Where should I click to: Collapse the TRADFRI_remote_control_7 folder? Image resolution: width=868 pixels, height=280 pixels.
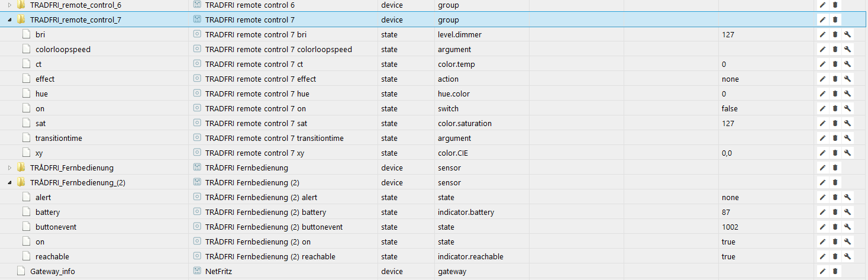(x=9, y=20)
